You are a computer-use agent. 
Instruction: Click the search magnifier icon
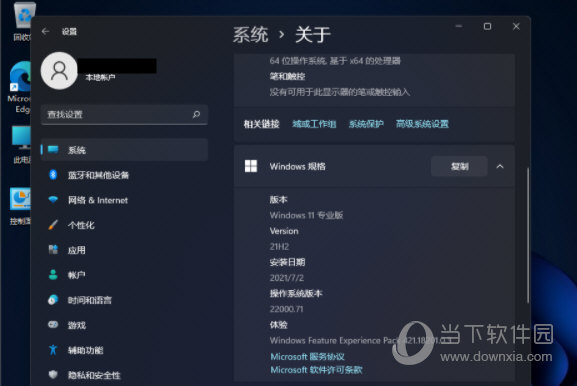(x=196, y=114)
